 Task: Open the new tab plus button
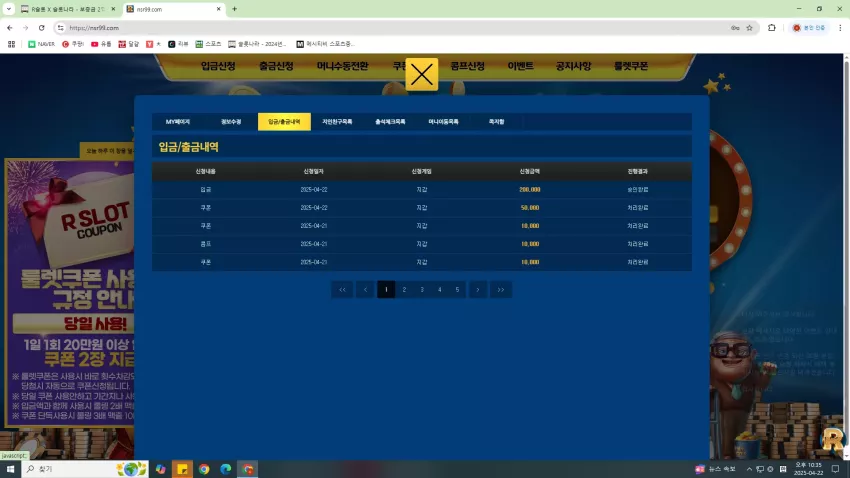click(x=234, y=9)
